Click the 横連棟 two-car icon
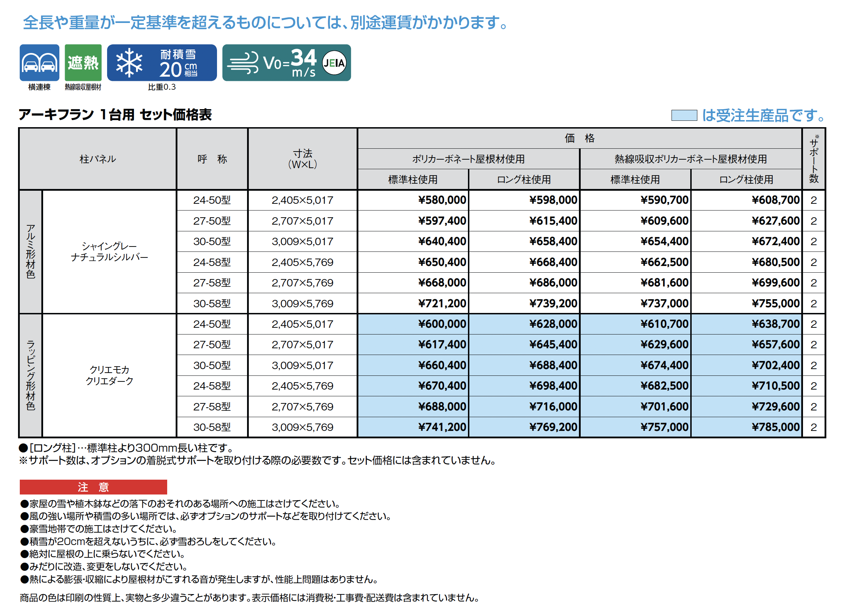This screenshot has width=844, height=616. [x=39, y=63]
